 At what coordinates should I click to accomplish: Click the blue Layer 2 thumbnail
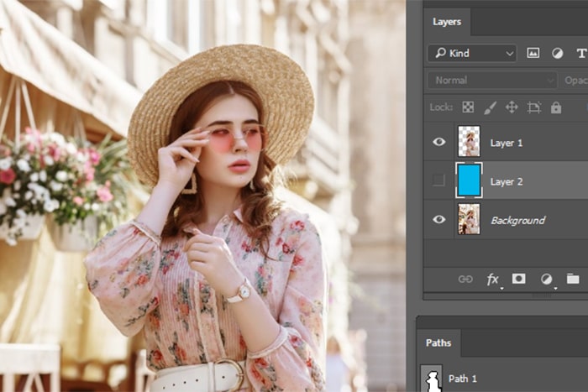click(469, 180)
